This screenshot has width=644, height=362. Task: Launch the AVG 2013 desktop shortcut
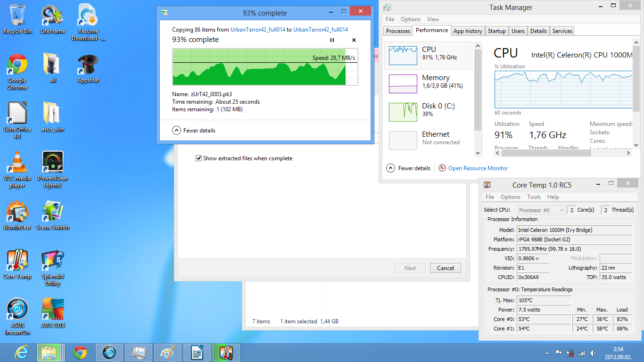point(53,313)
